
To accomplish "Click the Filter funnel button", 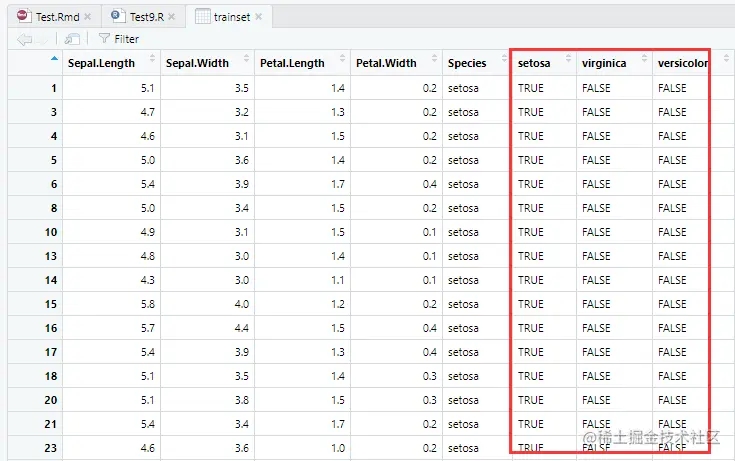I will click(119, 39).
